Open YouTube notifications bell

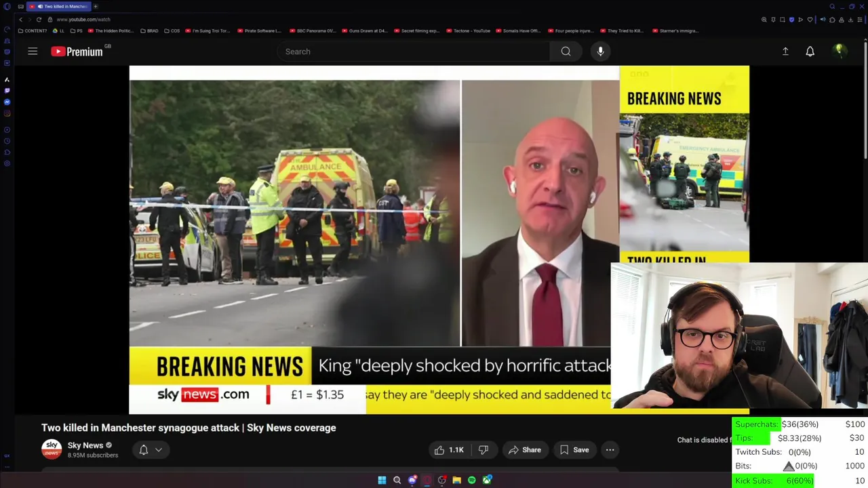[810, 52]
